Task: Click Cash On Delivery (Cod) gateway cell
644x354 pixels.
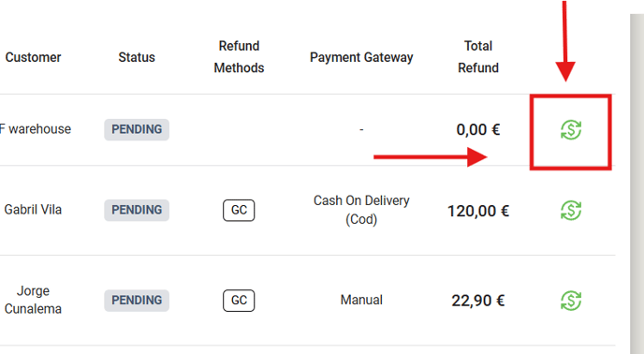Action: click(361, 210)
